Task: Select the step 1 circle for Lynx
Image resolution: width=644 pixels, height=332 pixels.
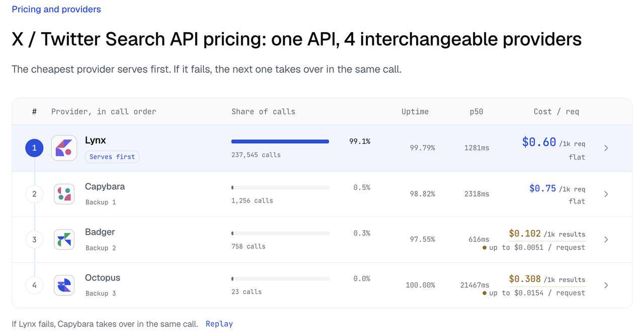Action: (34, 148)
